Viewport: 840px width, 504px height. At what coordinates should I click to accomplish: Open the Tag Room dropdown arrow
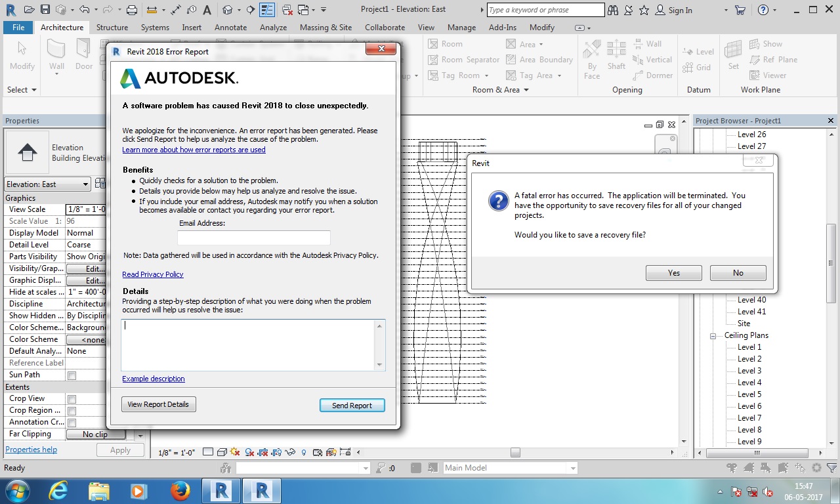click(486, 75)
